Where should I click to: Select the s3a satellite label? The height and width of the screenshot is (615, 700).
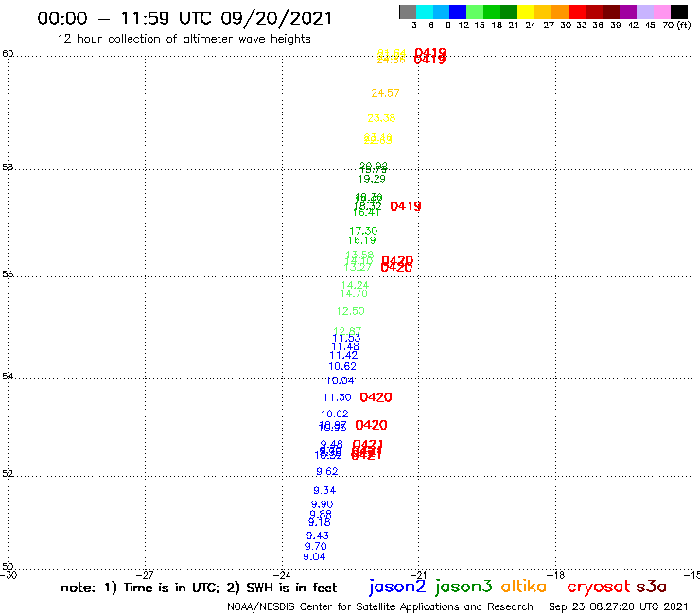click(x=651, y=587)
